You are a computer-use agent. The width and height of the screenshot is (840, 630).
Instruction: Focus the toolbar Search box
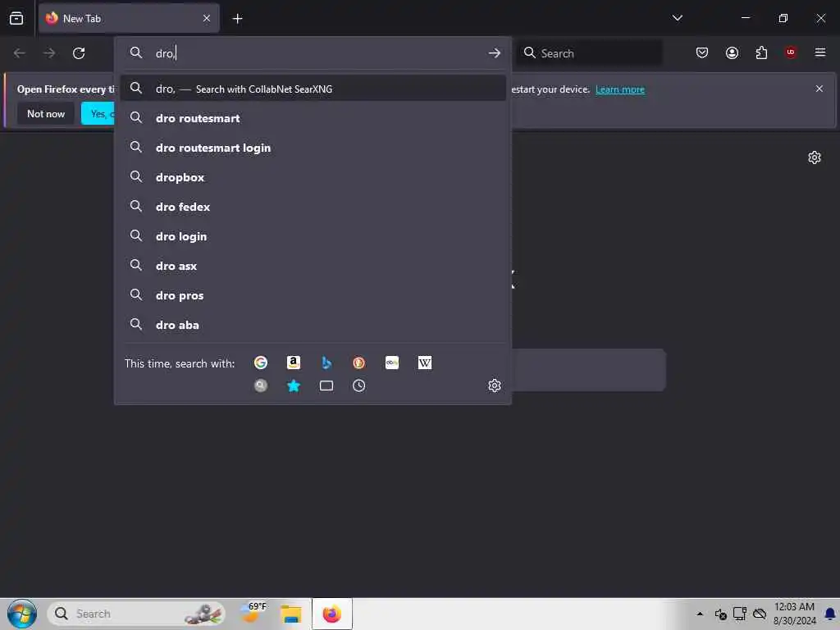pos(589,53)
